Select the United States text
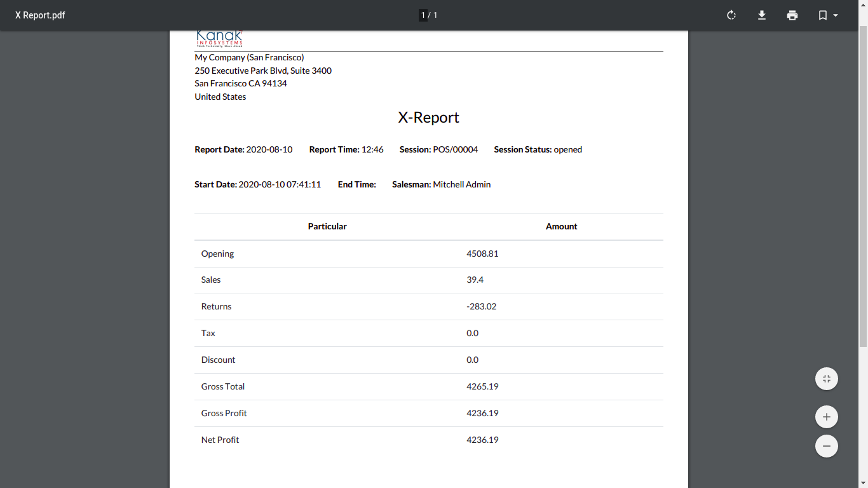 pos(220,97)
